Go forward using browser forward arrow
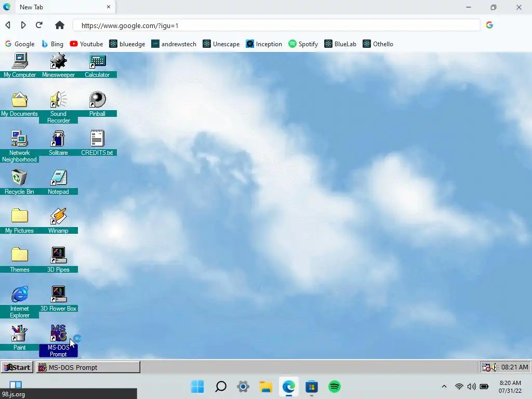This screenshot has height=399, width=532. (x=23, y=25)
